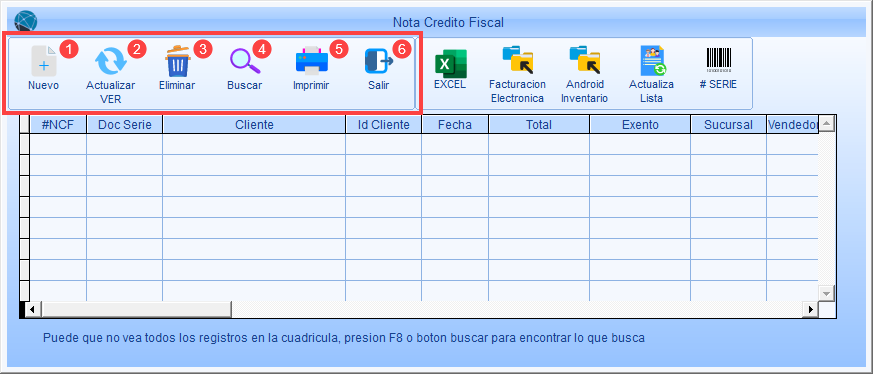Screen dimensions: 873x374
Task: Select the #NCF column header
Action: (58, 125)
